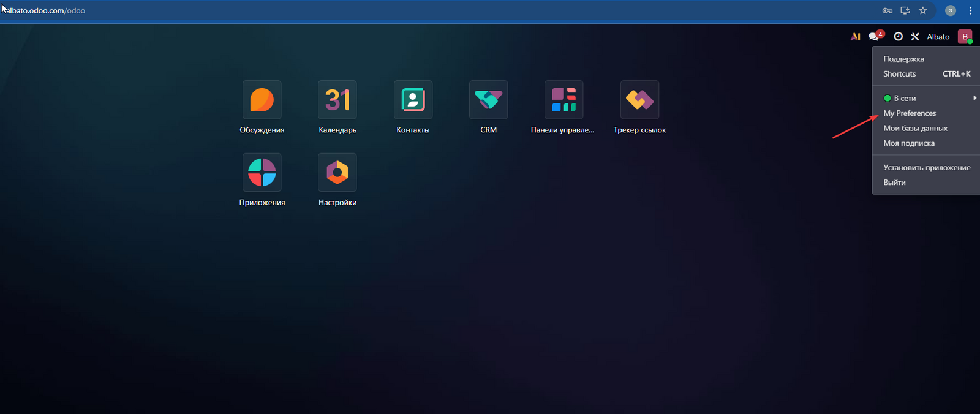Open conversations icon with 4 notifications

(x=874, y=37)
